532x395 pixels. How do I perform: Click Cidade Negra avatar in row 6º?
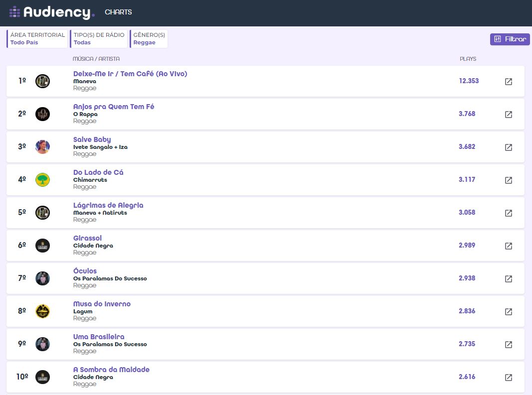click(43, 246)
